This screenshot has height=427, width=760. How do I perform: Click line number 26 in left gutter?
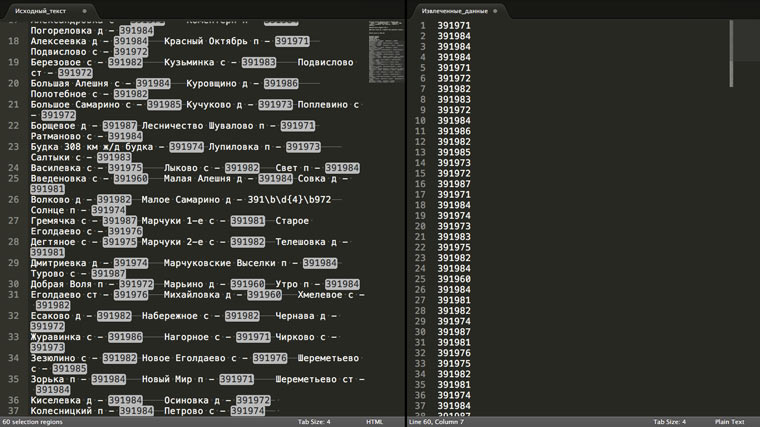pyautogui.click(x=13, y=199)
